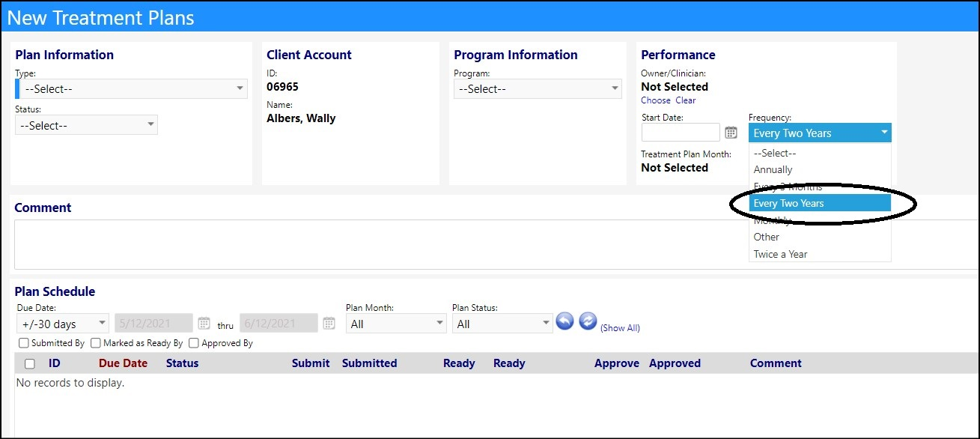Click client name Albers, Wally
Screen dimensions: 980x439
click(x=301, y=118)
